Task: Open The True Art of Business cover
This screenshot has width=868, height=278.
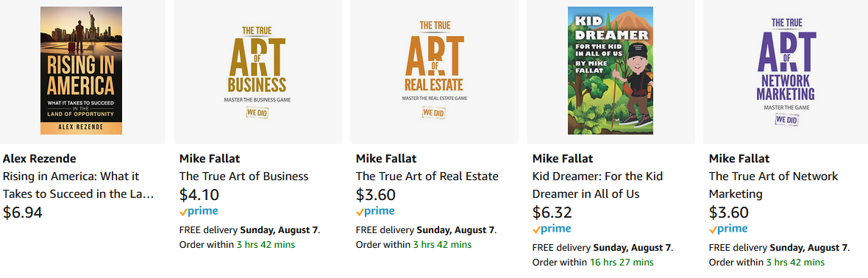Action: pyautogui.click(x=257, y=71)
